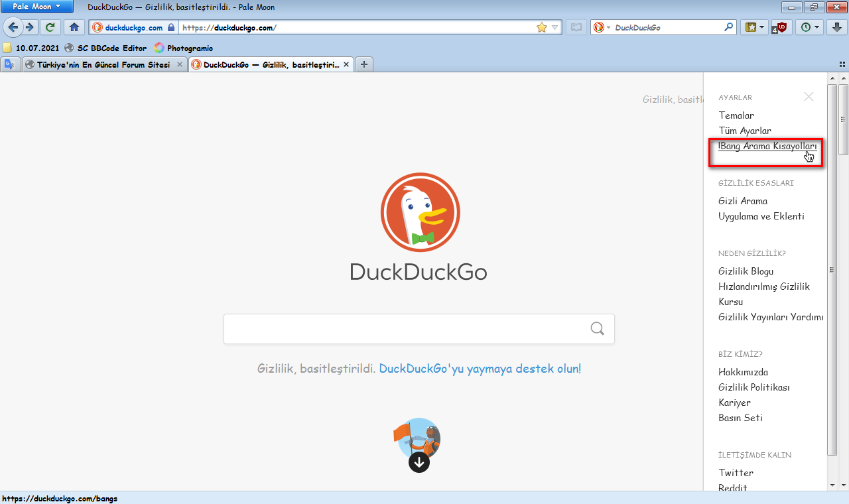Image resolution: width=849 pixels, height=504 pixels.
Task: Open Gizlilik Yayınları Yardımı link
Action: [x=771, y=317]
